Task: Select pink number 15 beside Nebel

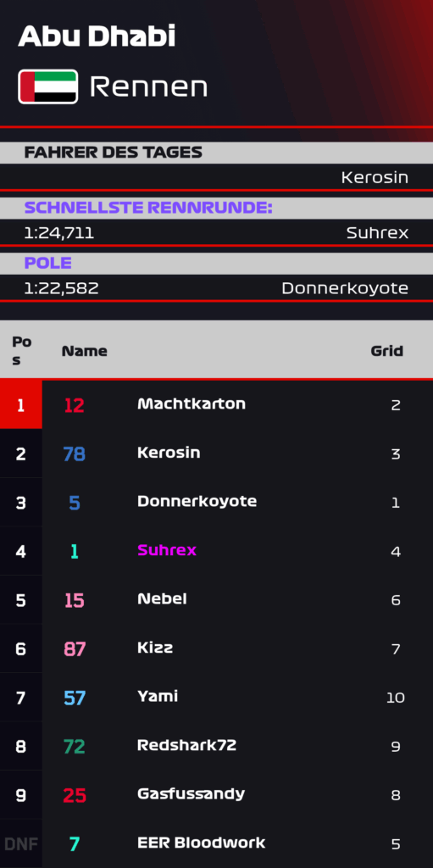Action: pyautogui.click(x=75, y=600)
